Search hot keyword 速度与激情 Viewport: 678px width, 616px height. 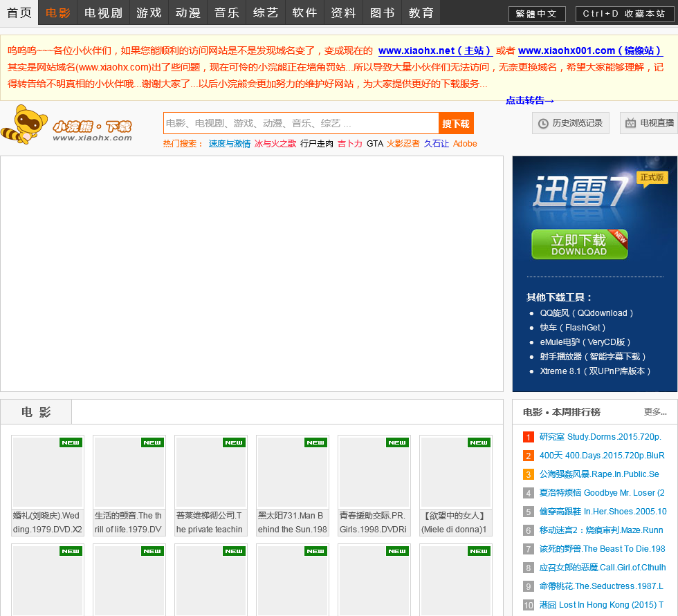click(x=229, y=144)
